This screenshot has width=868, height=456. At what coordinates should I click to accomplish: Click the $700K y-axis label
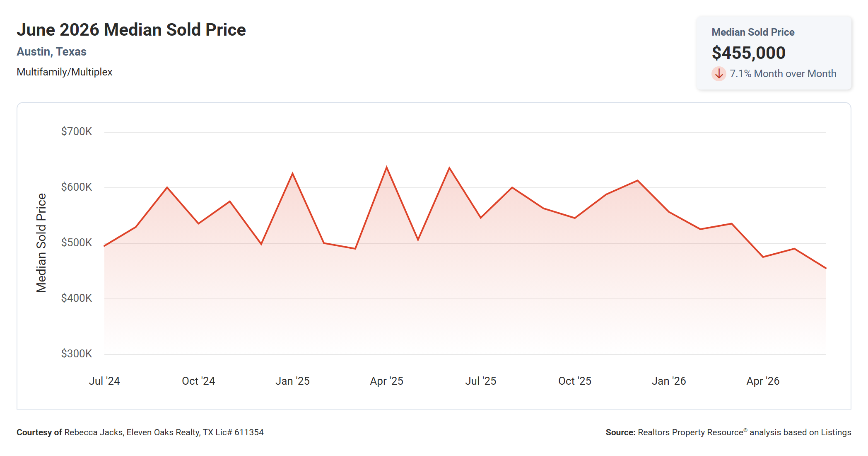click(77, 132)
